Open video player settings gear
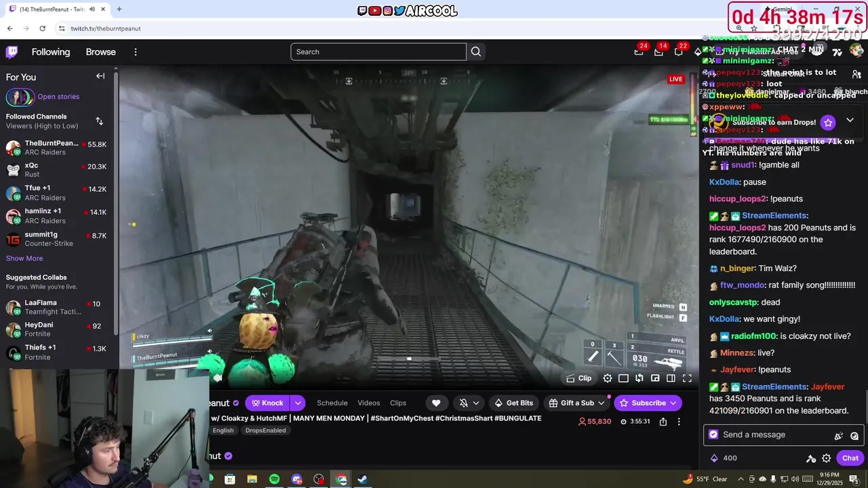The image size is (868, 488). 608,378
